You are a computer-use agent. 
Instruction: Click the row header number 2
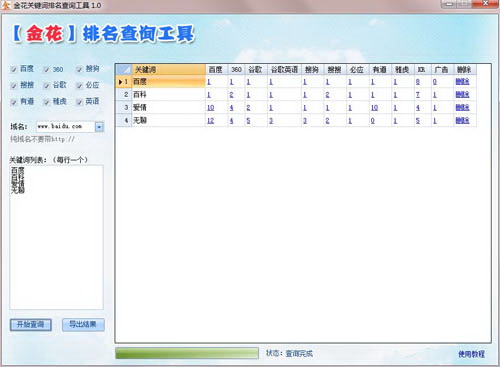coord(124,95)
